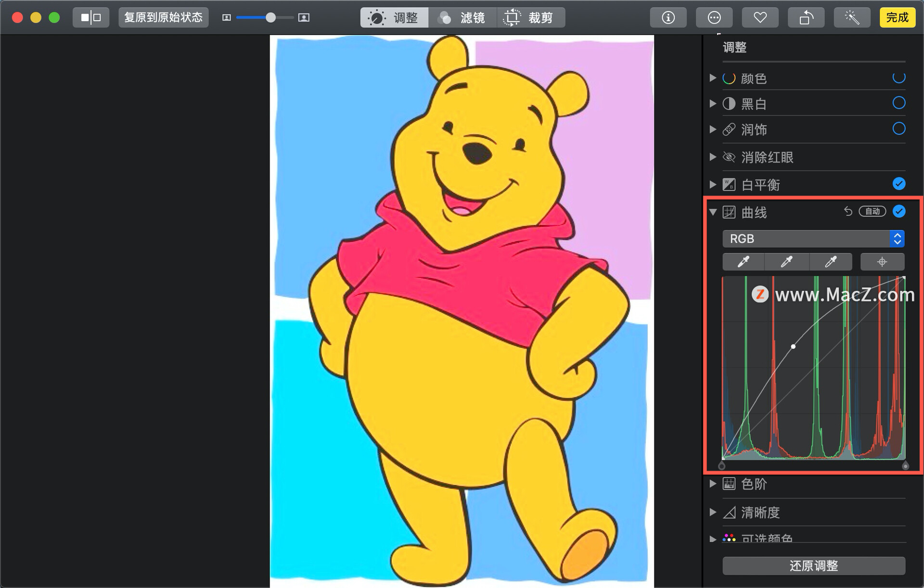924x588 pixels.
Task: Click Reset Adjustments (还原调整) button
Action: point(813,565)
